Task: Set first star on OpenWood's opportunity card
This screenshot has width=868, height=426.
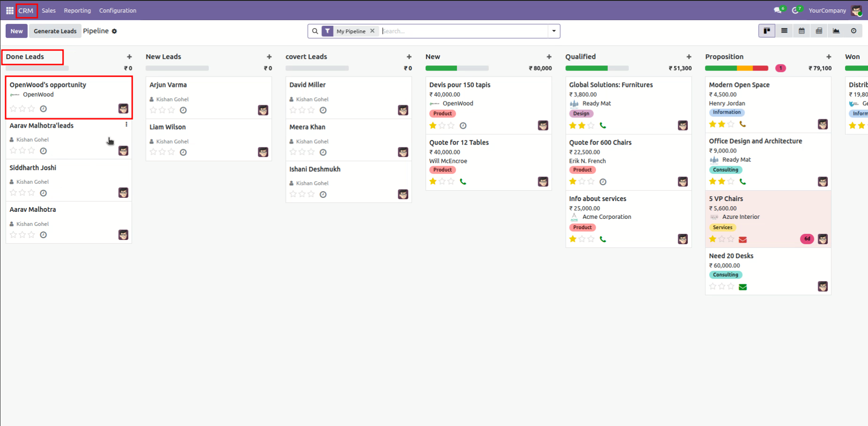Action: point(13,108)
